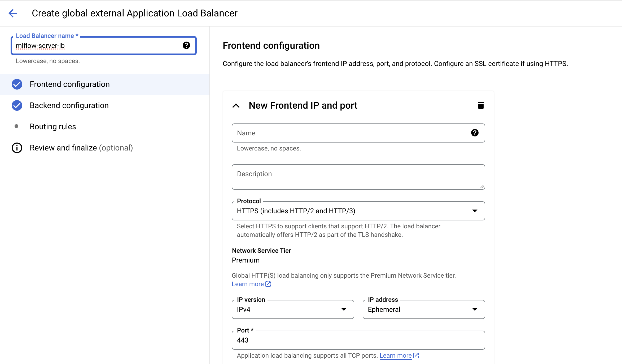Click the 'Frontend configuration' heading
The height and width of the screenshot is (364, 622).
coord(271,46)
